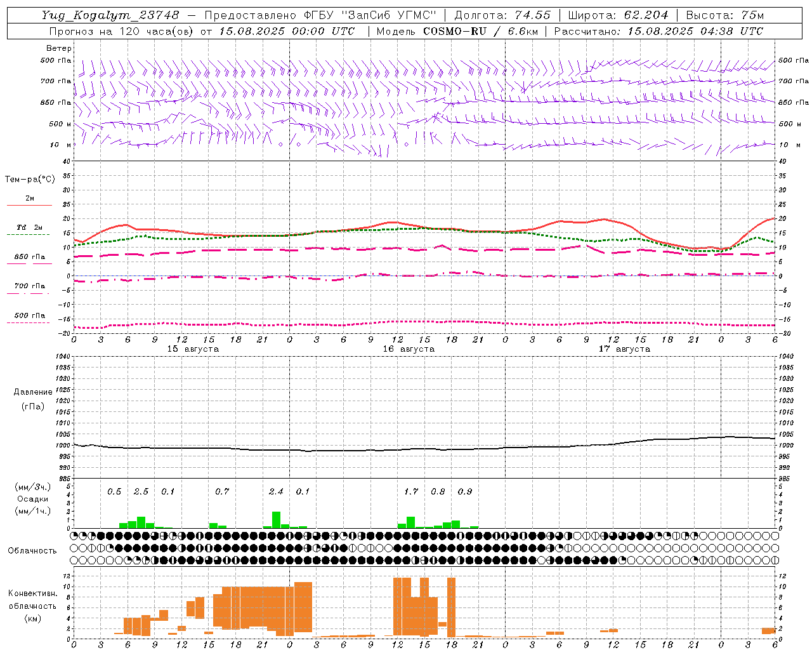Click the 2.5 precipitation total value
Viewport: 812px width, 650px height.
(x=141, y=492)
